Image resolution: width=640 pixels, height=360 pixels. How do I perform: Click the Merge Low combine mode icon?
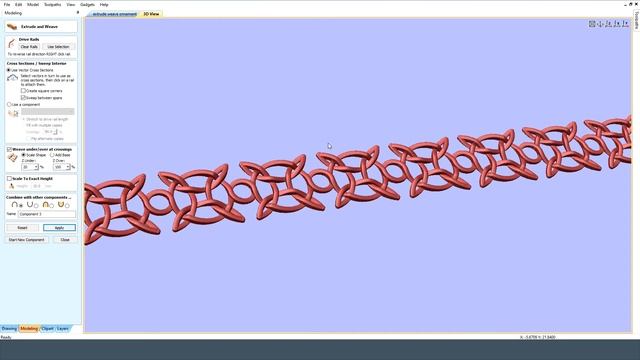pos(61,204)
